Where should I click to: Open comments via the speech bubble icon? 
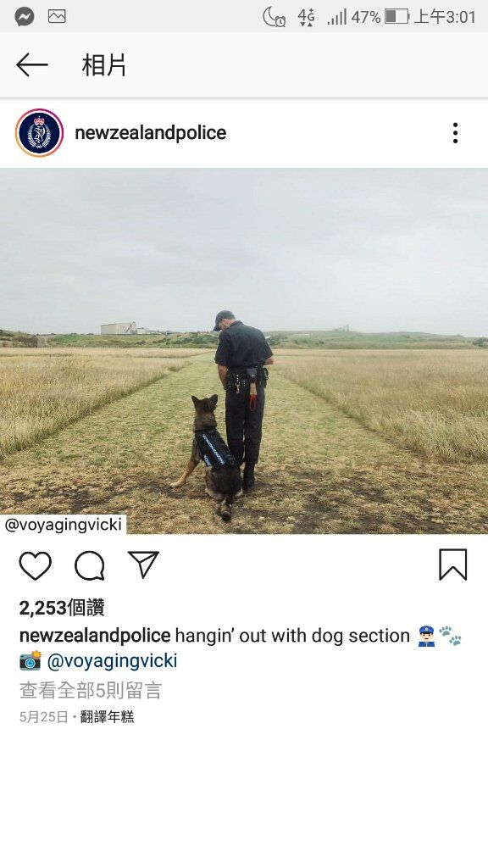89,565
